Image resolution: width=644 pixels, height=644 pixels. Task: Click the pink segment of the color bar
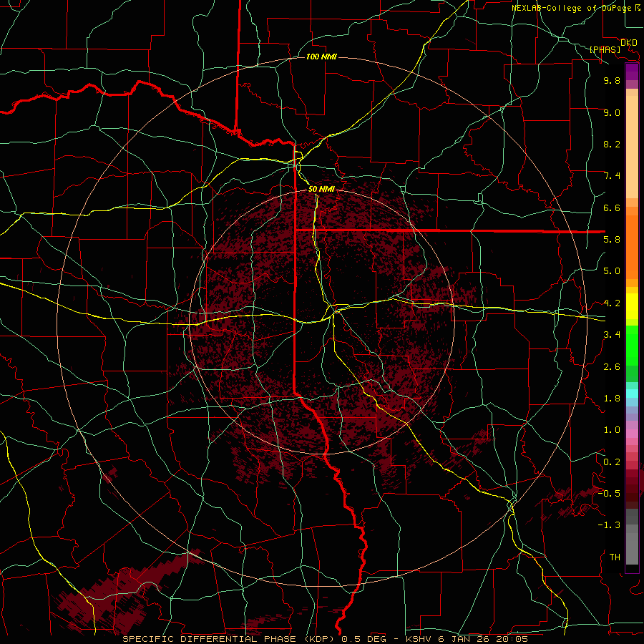(x=632, y=434)
